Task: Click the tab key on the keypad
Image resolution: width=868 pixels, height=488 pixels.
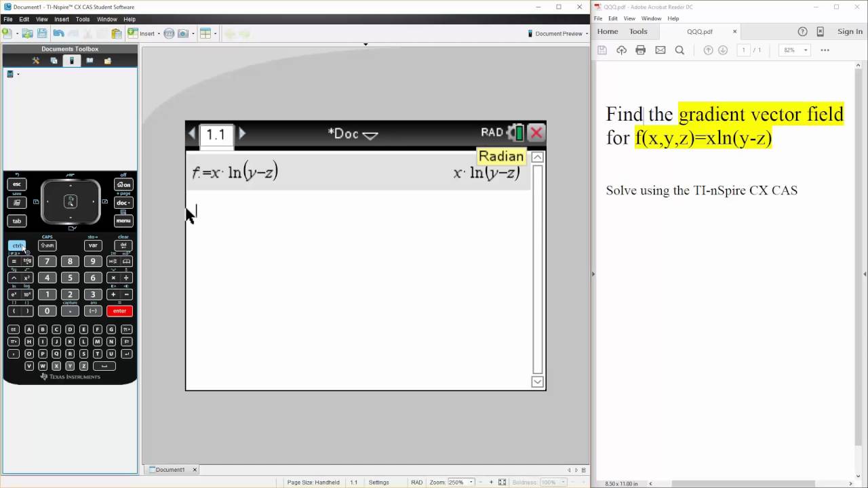Action: 17,221
